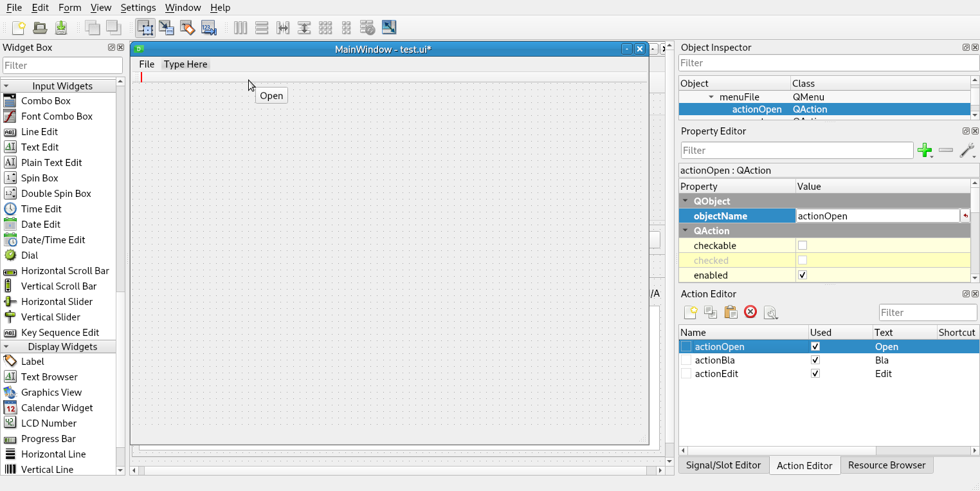Collapse the menuFile tree item
The height and width of the screenshot is (491, 980).
pos(711,97)
